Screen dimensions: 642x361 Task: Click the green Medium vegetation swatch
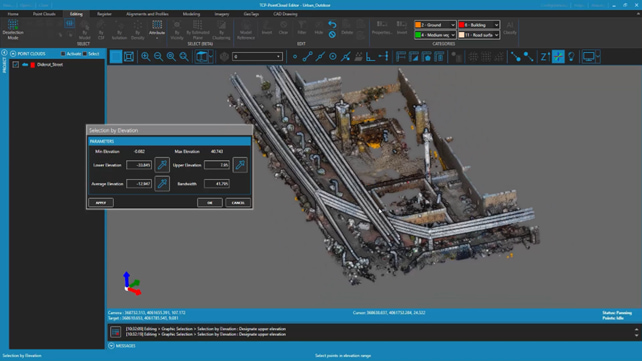click(418, 35)
